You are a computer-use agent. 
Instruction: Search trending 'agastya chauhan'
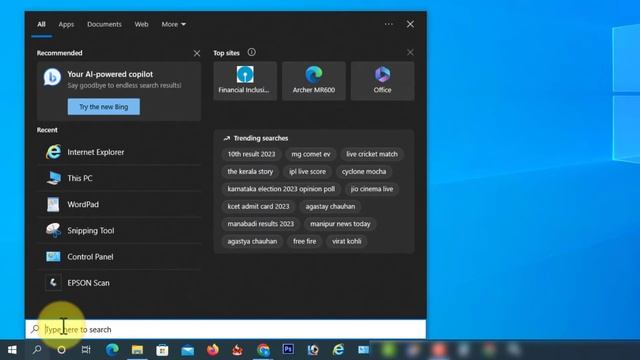coord(252,241)
